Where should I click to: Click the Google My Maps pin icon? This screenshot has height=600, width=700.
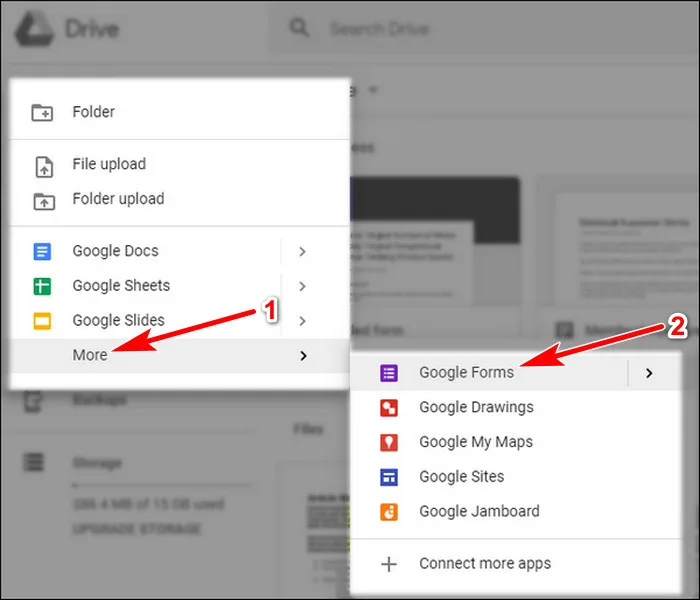click(389, 442)
